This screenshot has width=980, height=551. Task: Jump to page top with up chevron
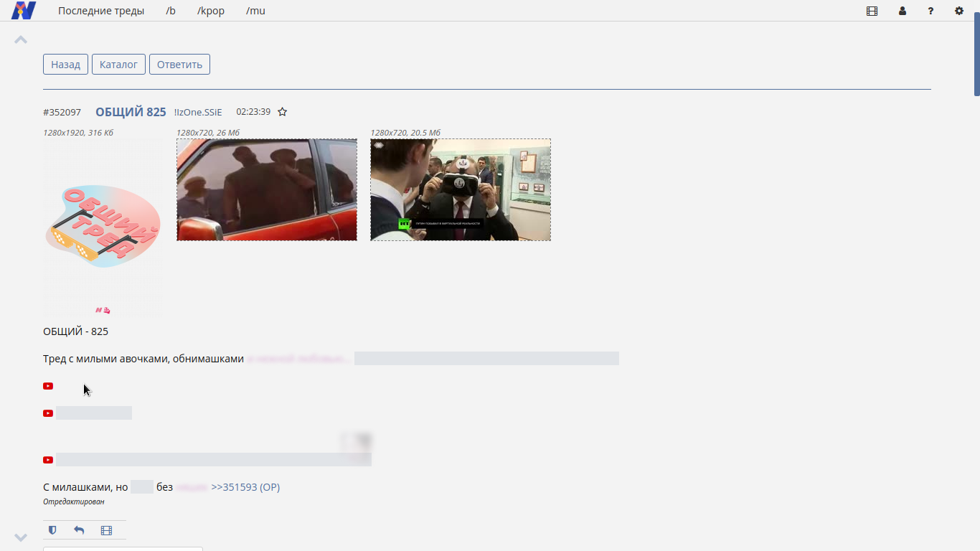[21, 39]
